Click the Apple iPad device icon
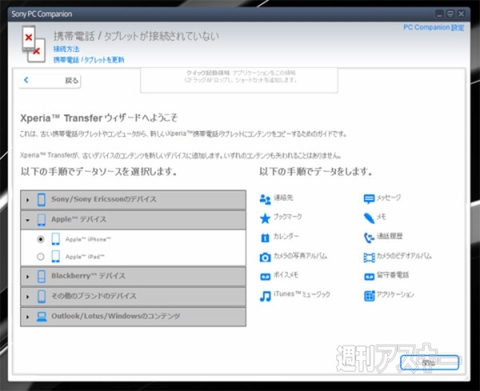 pyautogui.click(x=56, y=256)
